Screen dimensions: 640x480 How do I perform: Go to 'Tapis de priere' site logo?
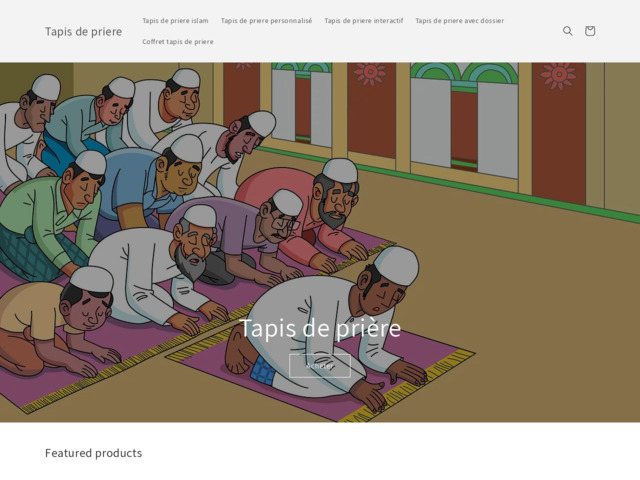(83, 31)
